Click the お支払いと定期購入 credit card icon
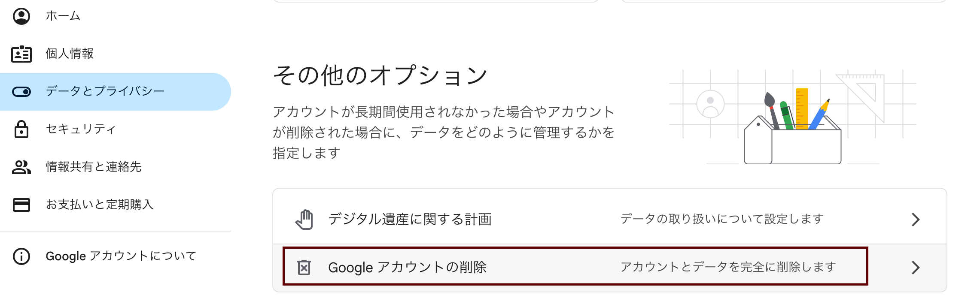Viewport: 980px width, 307px height. tap(21, 205)
